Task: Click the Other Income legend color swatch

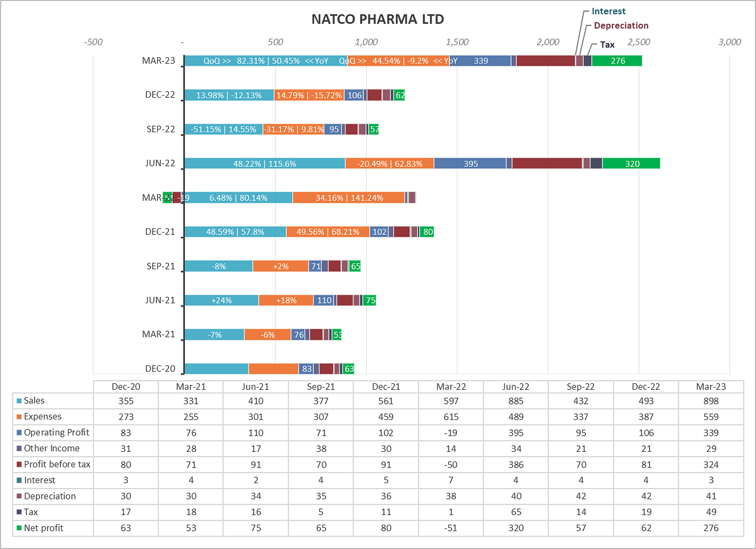Action: [x=19, y=449]
